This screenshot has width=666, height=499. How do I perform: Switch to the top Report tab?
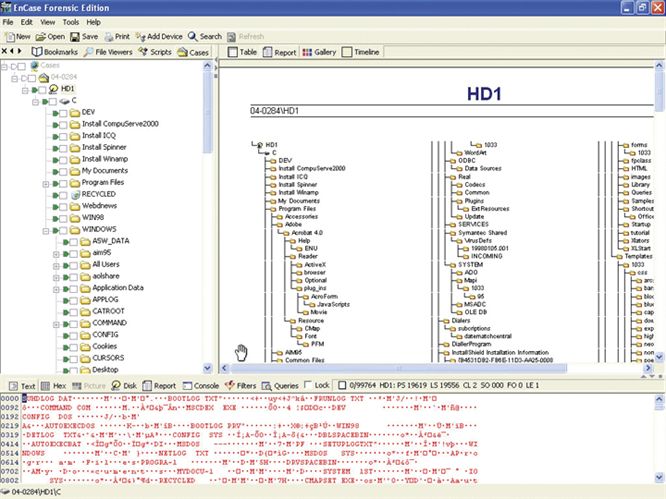point(279,52)
